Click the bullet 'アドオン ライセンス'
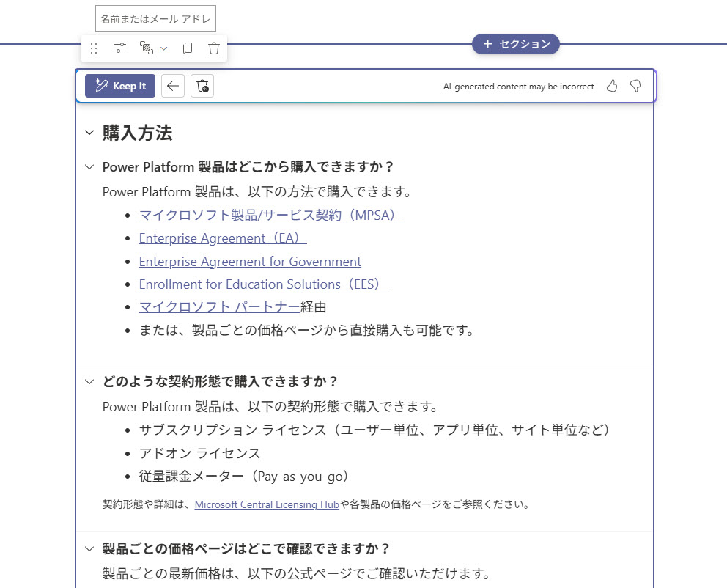Image resolution: width=727 pixels, height=588 pixels. [x=200, y=453]
